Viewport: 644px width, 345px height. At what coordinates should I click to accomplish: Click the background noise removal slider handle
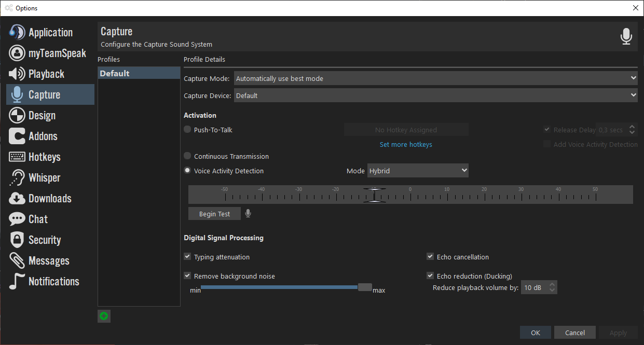(365, 287)
